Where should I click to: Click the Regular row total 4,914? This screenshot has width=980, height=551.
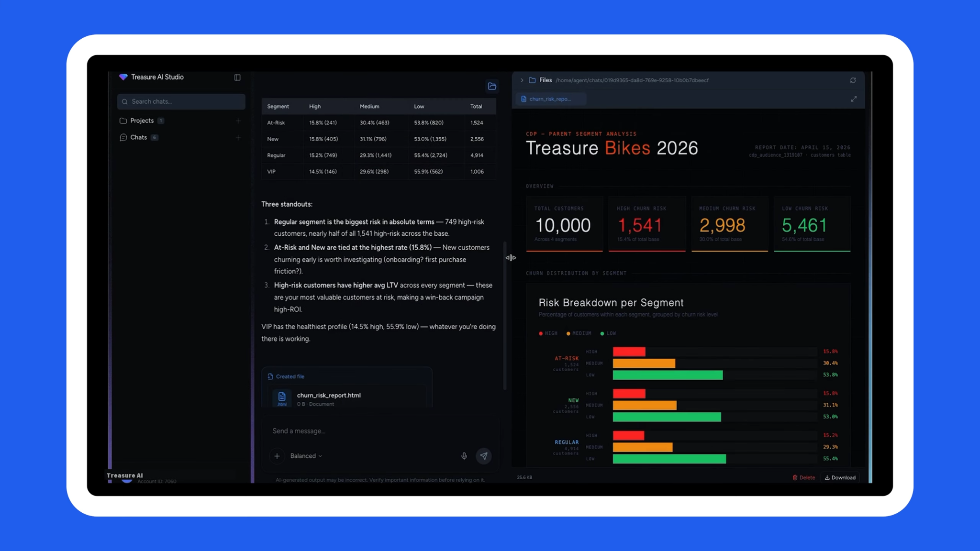coord(477,155)
